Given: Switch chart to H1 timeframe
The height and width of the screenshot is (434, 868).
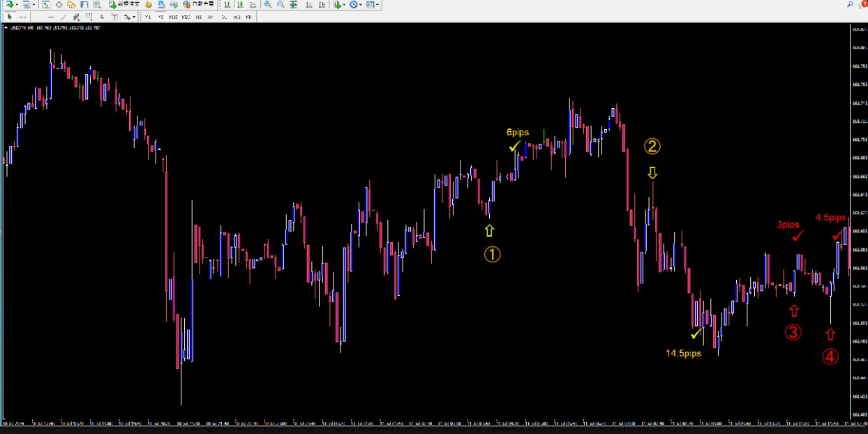Looking at the screenshot, I should click(x=198, y=17).
